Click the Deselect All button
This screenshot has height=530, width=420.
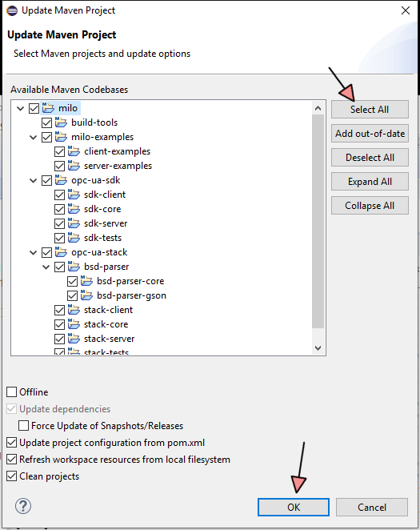tap(370, 158)
